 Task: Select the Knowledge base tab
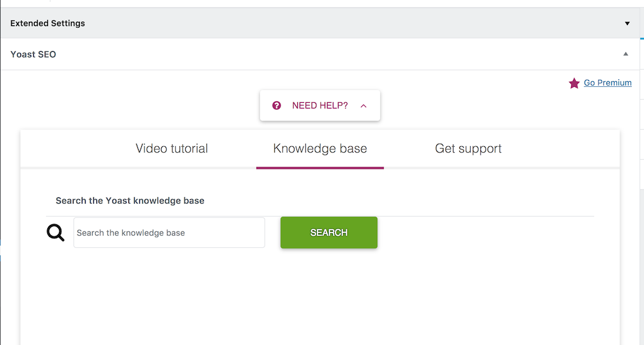coord(319,149)
